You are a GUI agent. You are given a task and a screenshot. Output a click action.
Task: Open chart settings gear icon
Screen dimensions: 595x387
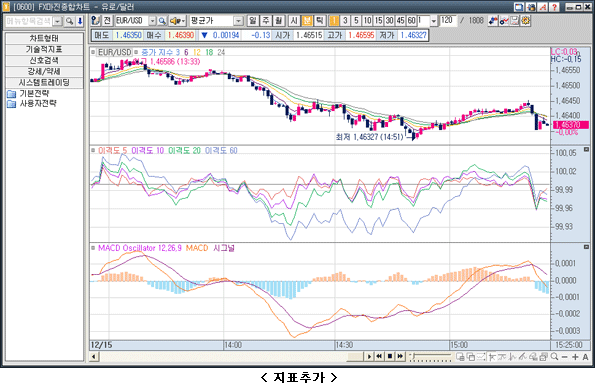click(526, 21)
